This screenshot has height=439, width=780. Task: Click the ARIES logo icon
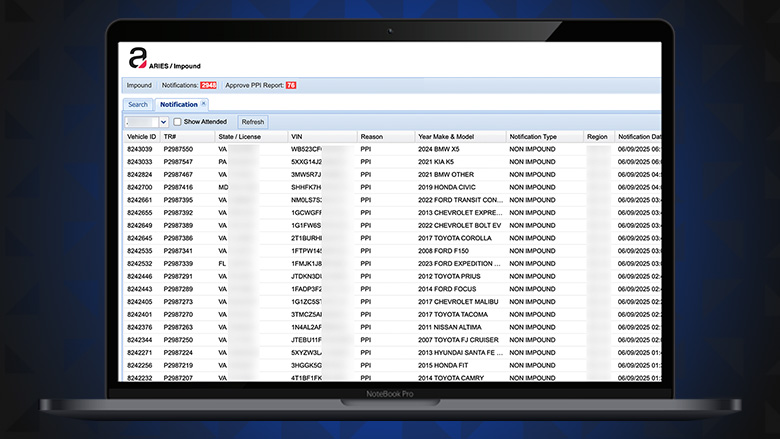pos(137,59)
